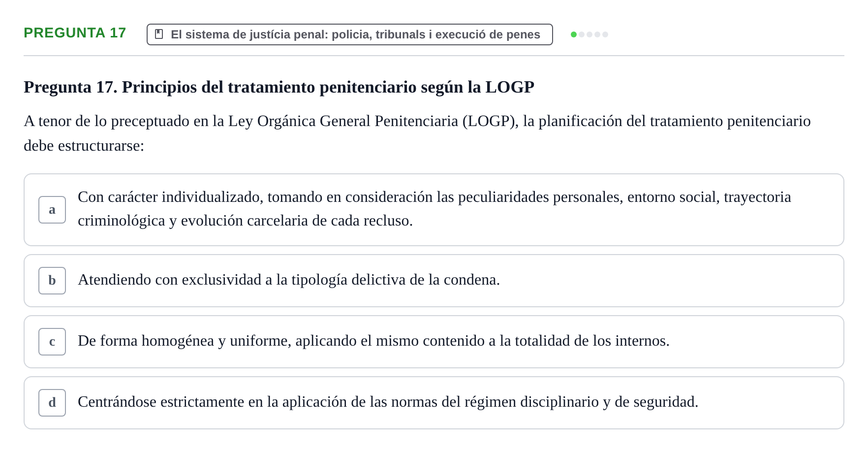Open the topic tag 'El sistema de justícia penal'

349,34
